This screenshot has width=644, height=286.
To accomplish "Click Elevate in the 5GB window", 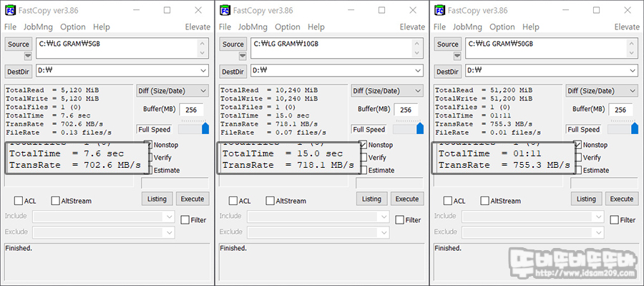I will [x=197, y=27].
